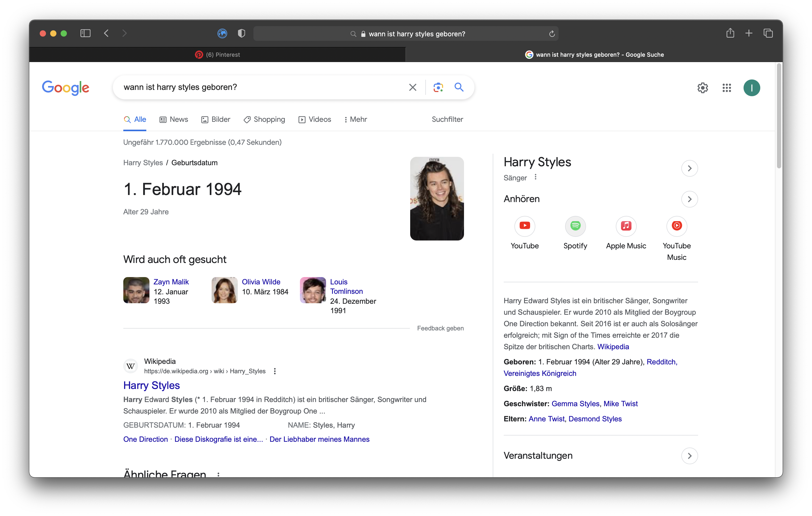Open the Harry Styles Wikipedia result title

152,385
